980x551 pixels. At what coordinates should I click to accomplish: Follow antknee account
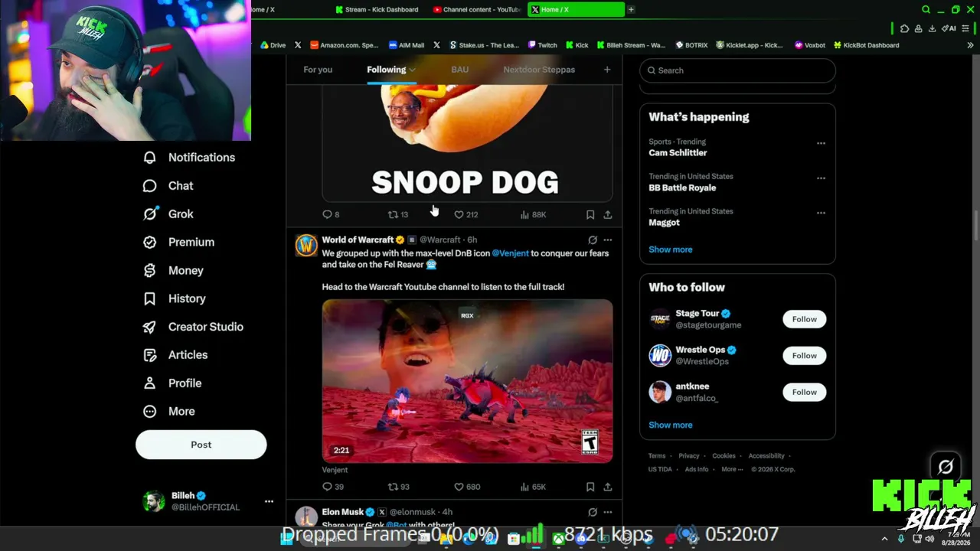pyautogui.click(x=804, y=392)
